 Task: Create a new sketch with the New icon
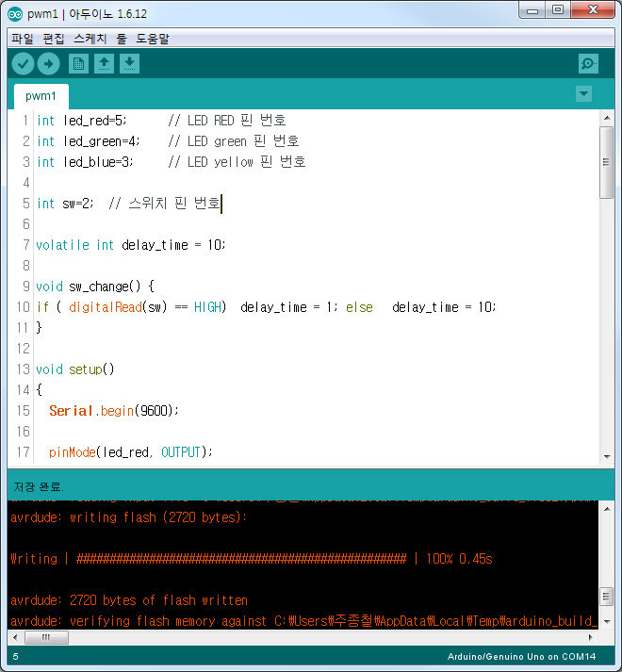coord(78,64)
